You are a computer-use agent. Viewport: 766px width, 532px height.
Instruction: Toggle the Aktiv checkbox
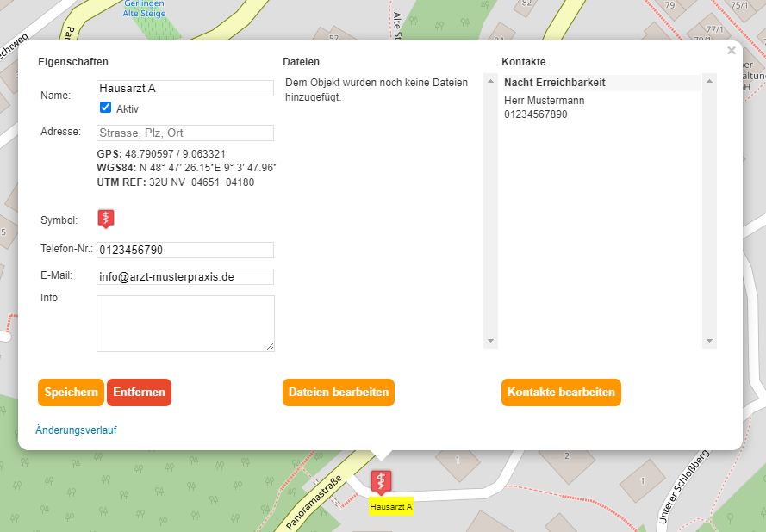pyautogui.click(x=106, y=108)
